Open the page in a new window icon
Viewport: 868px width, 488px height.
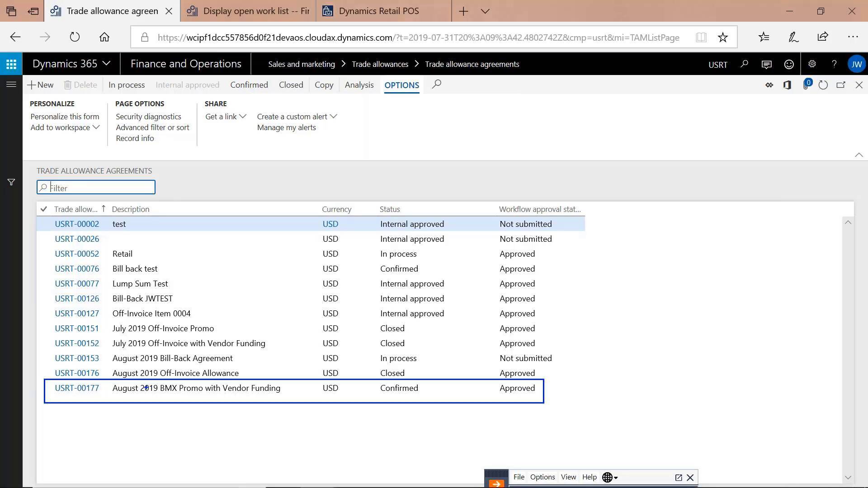coord(841,85)
